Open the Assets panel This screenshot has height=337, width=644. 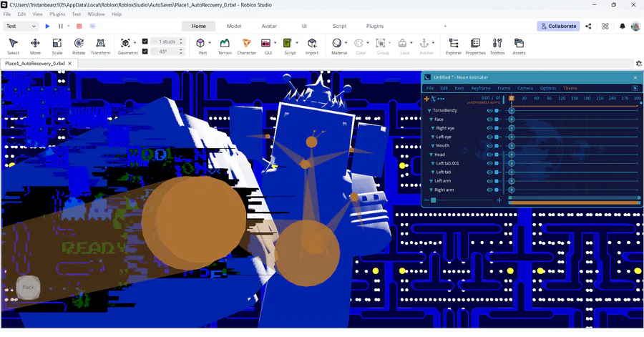point(519,47)
